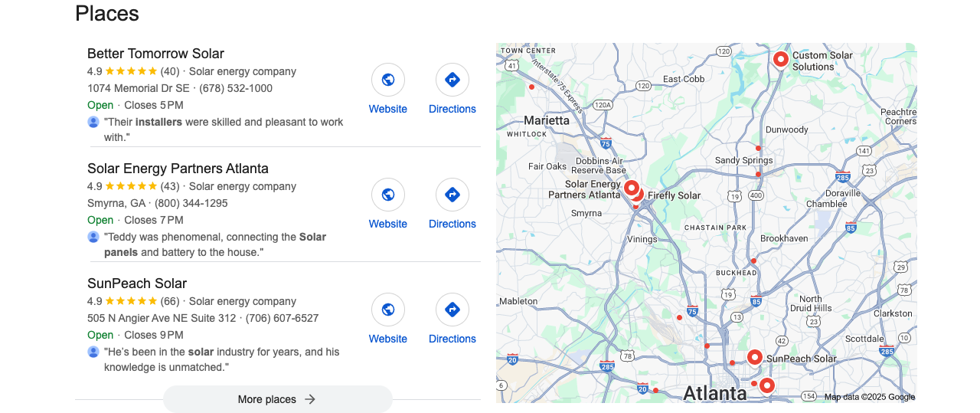Open Better Tomorrow Solar listing title
This screenshot has height=413, width=980.
click(155, 54)
